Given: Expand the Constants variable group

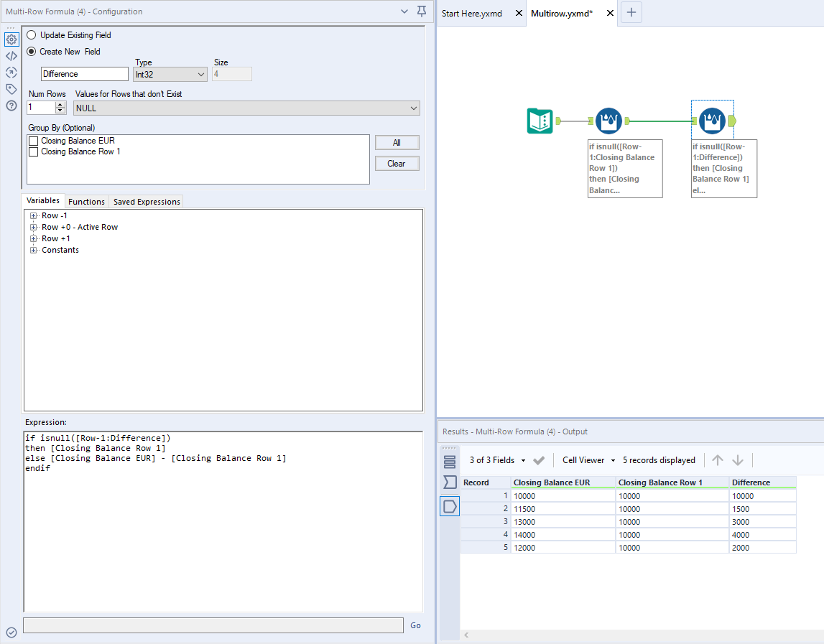Looking at the screenshot, I should (x=33, y=250).
